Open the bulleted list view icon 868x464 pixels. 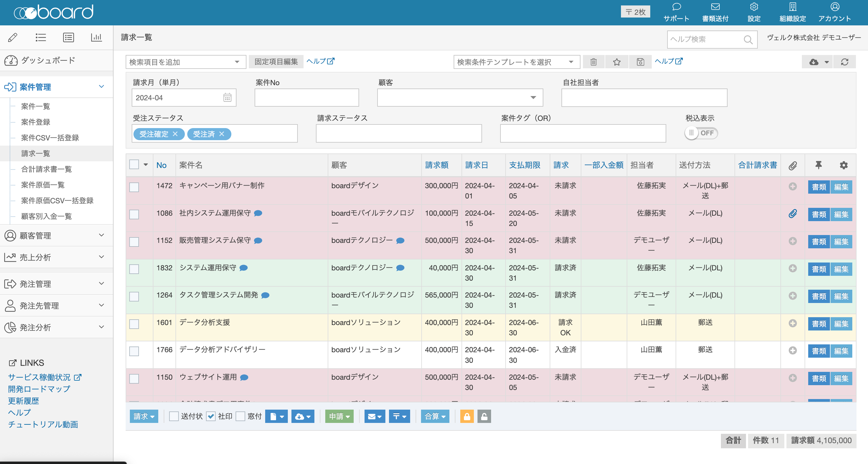click(x=41, y=37)
